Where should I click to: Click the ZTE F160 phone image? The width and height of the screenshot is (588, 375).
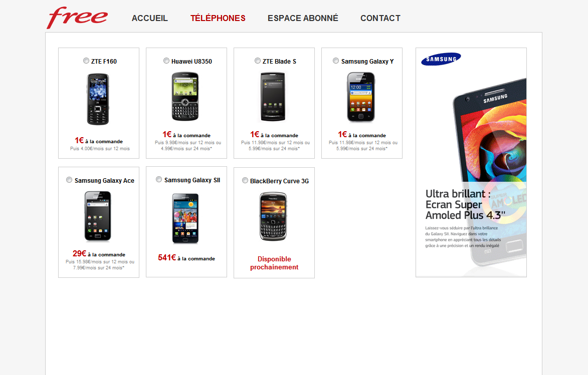[x=98, y=99]
